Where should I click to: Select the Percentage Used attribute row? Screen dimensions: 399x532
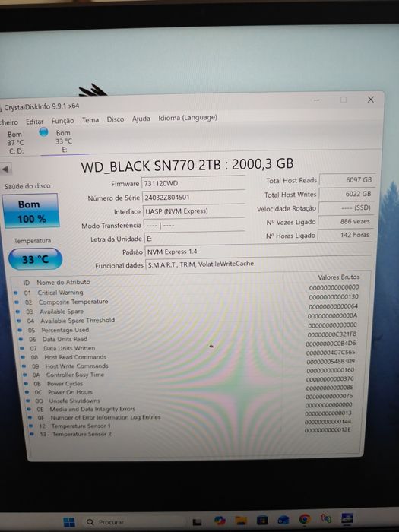pyautogui.click(x=187, y=328)
